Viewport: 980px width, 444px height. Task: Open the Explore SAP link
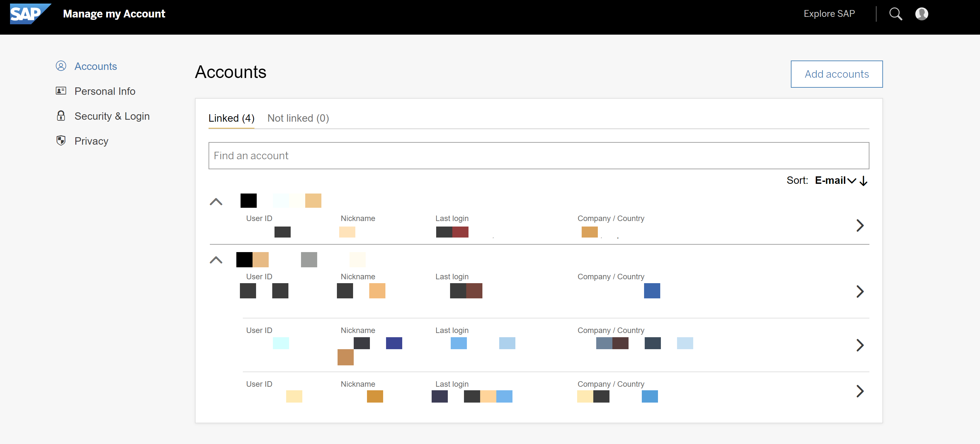click(829, 14)
